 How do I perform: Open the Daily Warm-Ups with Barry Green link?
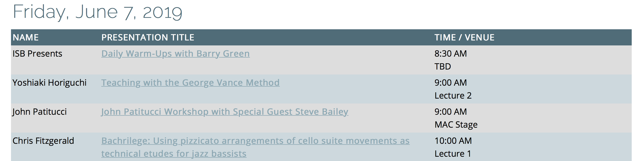click(175, 54)
